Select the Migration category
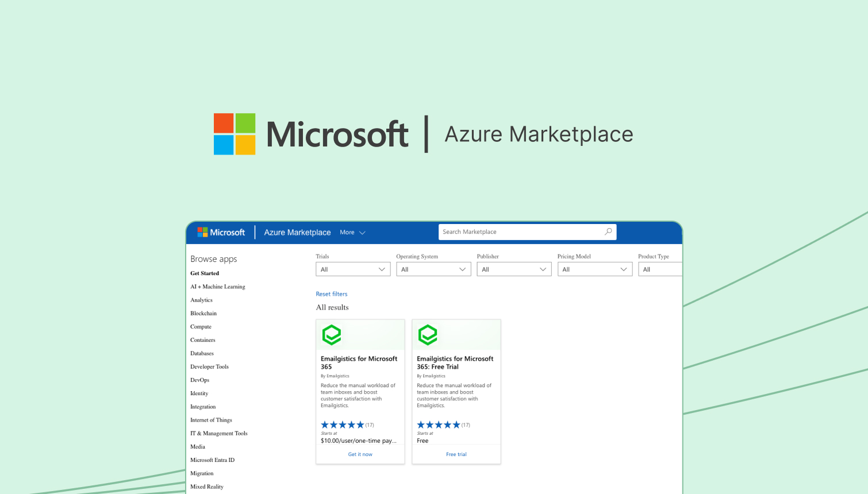The width and height of the screenshot is (868, 494). [x=202, y=473]
